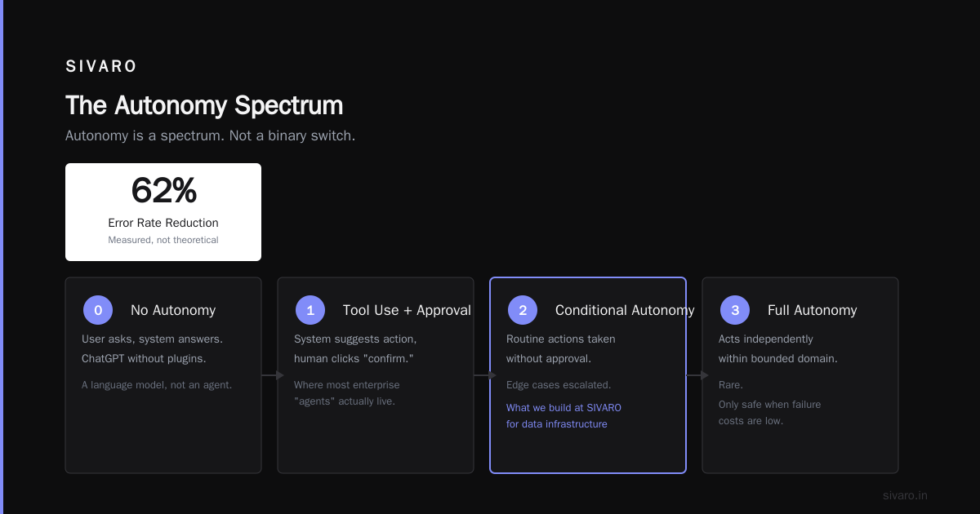
Task: Click 'What we build at SIVARO' text
Action: coord(563,408)
